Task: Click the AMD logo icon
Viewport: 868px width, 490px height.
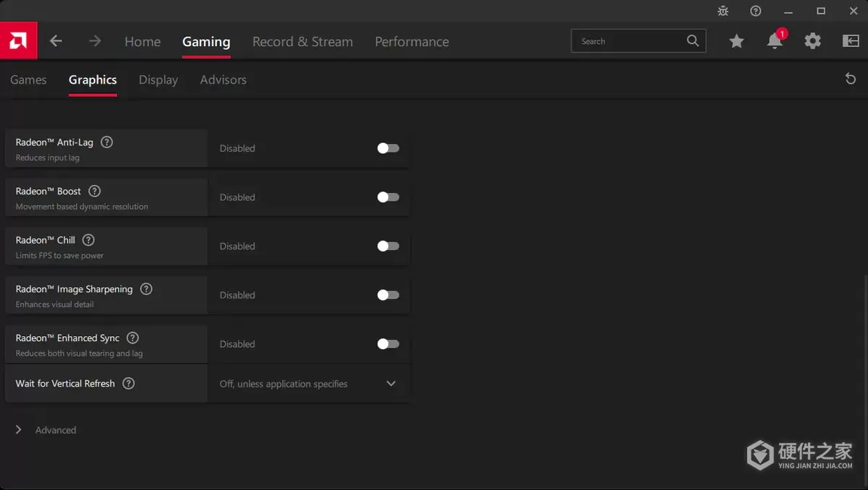Action: (x=18, y=41)
